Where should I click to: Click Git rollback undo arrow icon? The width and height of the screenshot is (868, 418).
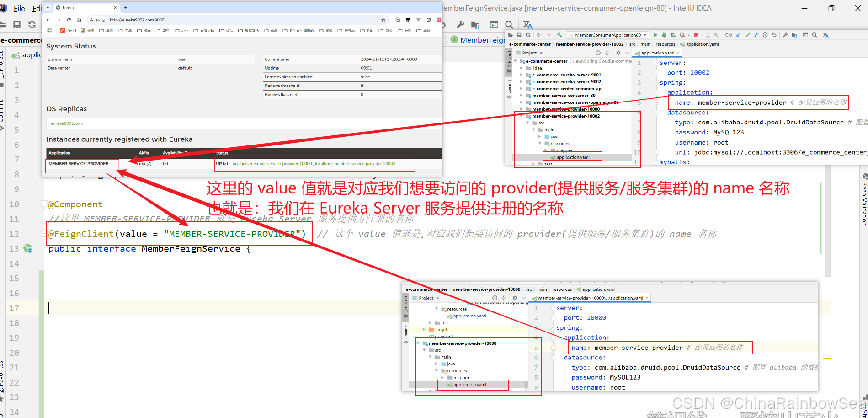(x=774, y=35)
